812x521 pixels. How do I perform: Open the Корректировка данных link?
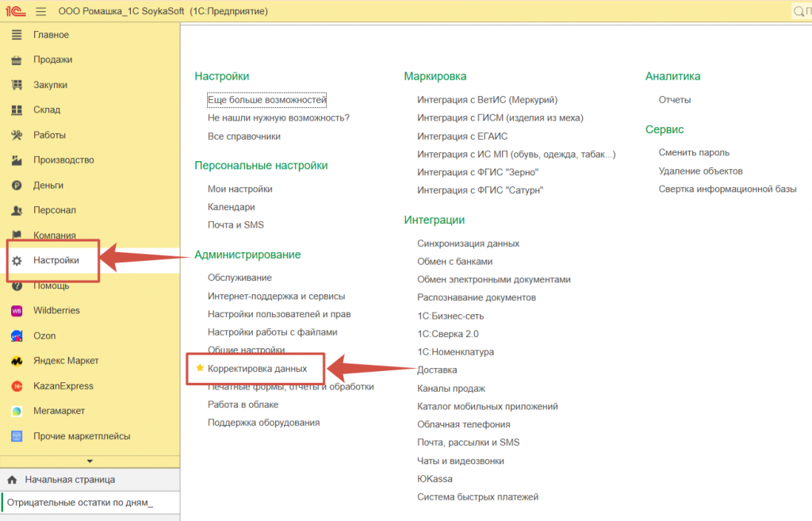pyautogui.click(x=257, y=369)
